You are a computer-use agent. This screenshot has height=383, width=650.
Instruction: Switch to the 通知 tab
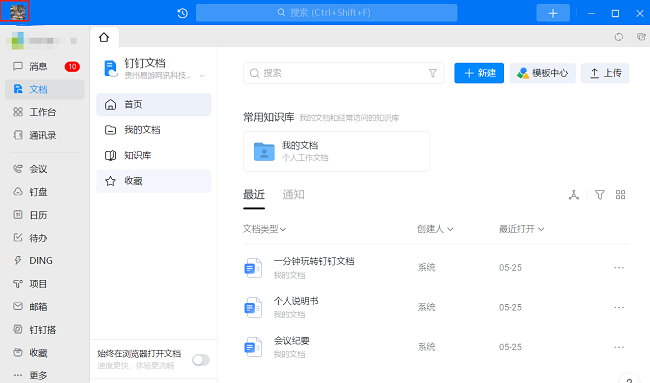[293, 195]
